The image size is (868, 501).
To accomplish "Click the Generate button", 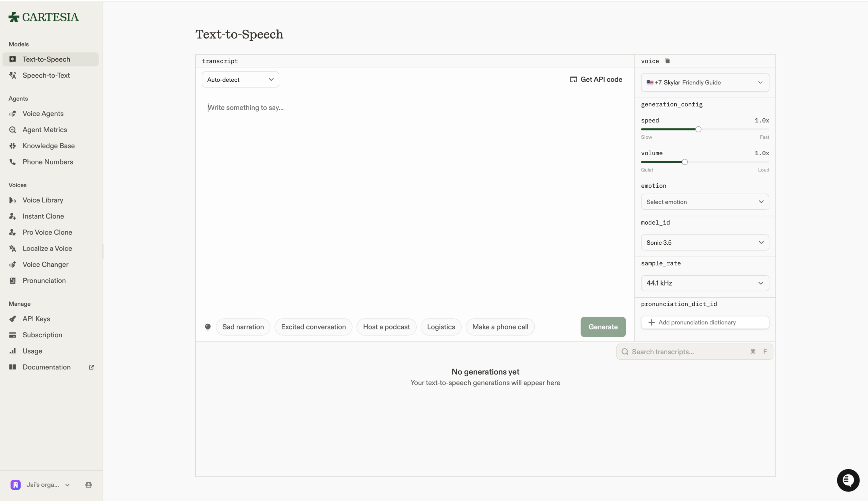I will 603,327.
